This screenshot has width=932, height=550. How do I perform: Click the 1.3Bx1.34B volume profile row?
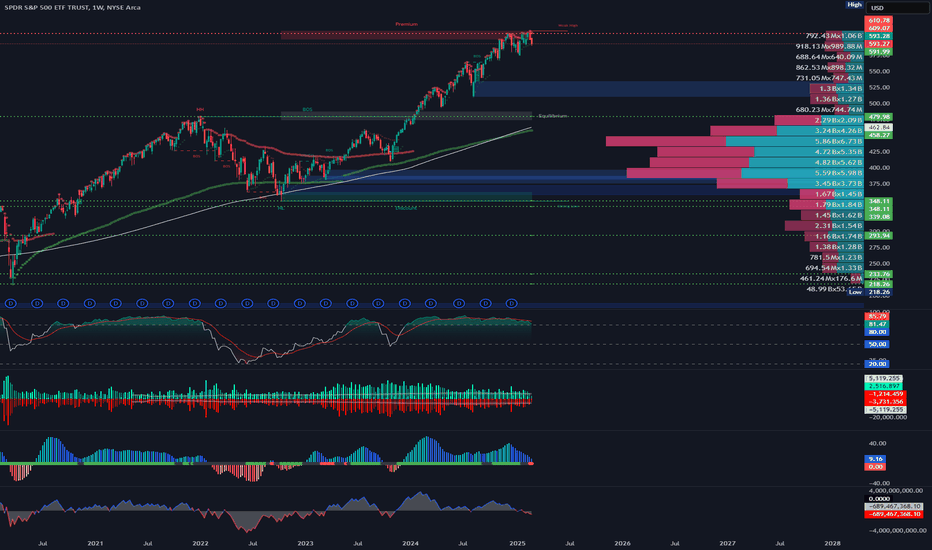pos(836,89)
